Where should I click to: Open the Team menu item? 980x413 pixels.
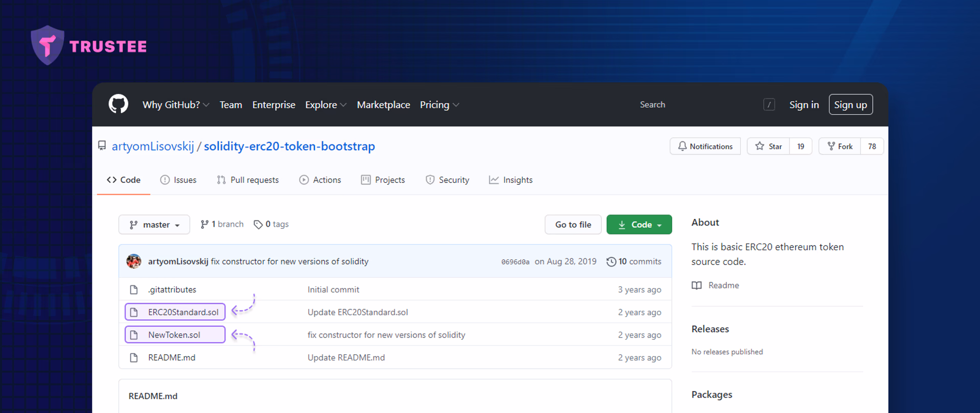[x=231, y=105]
